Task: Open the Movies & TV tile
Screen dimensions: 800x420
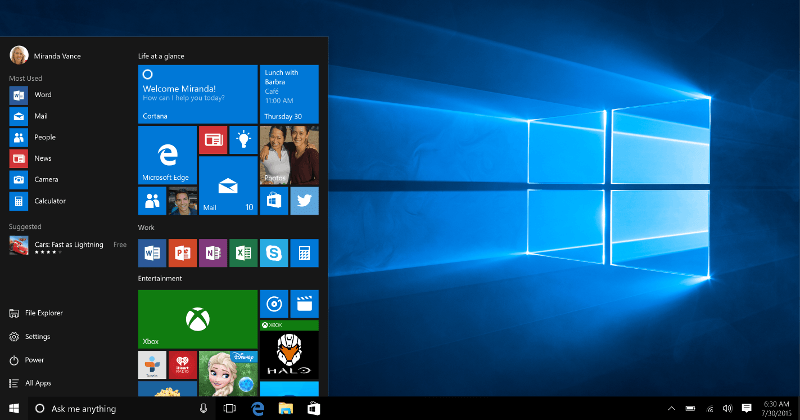Action: click(304, 304)
